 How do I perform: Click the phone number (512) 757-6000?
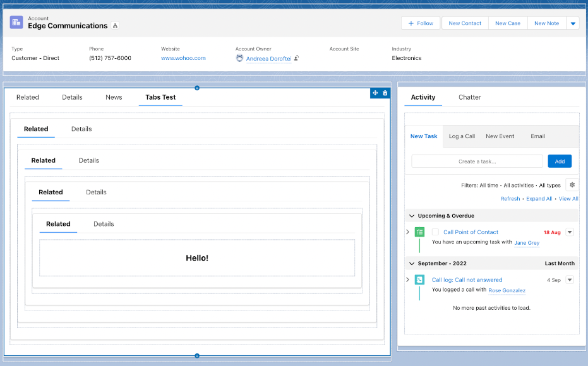coord(110,58)
